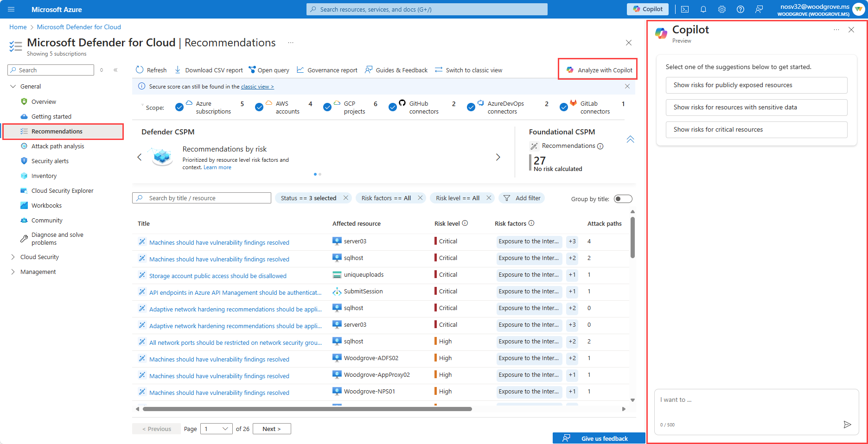Click Switch to classic view
Screen dimensions: 868x444
(468, 70)
